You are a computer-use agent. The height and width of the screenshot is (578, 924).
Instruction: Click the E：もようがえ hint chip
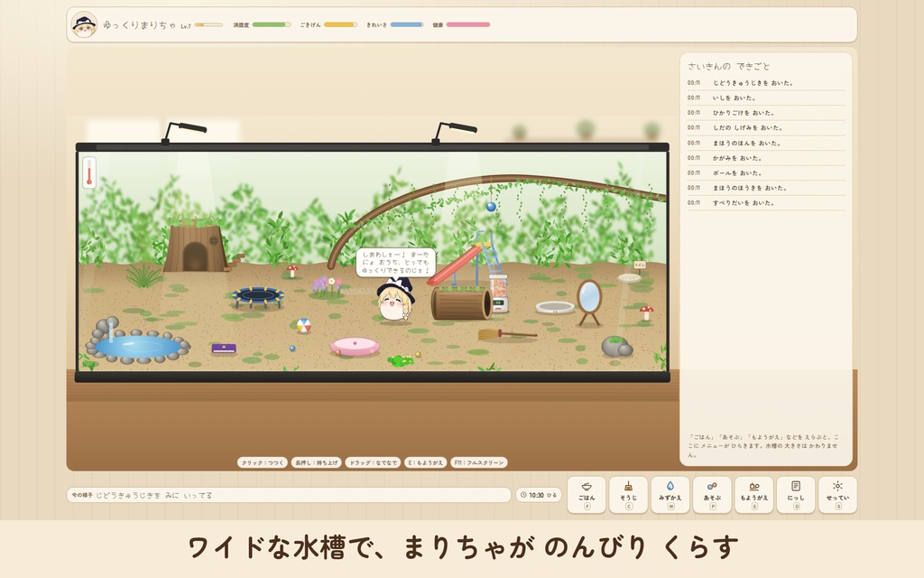click(x=426, y=462)
